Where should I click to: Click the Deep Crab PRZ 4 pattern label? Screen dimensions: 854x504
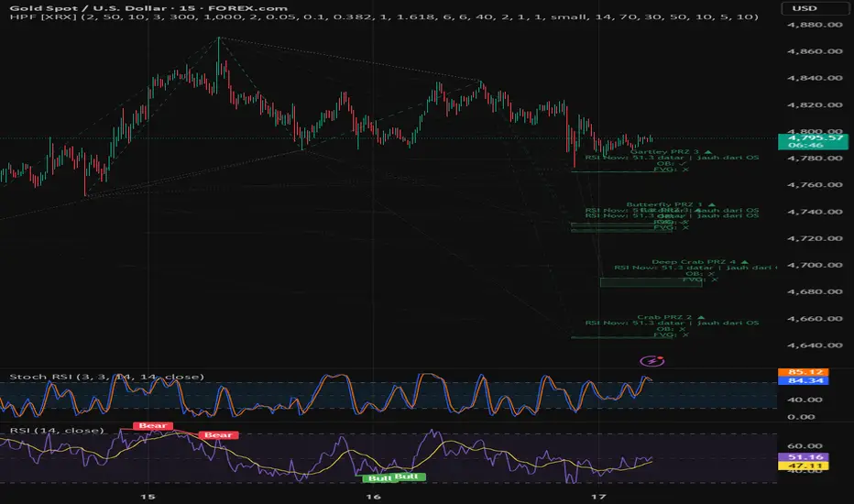tap(700, 261)
